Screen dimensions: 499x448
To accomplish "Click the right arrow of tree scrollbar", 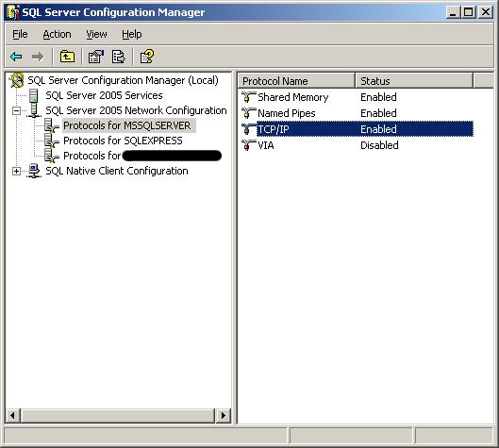I will coord(223,416).
